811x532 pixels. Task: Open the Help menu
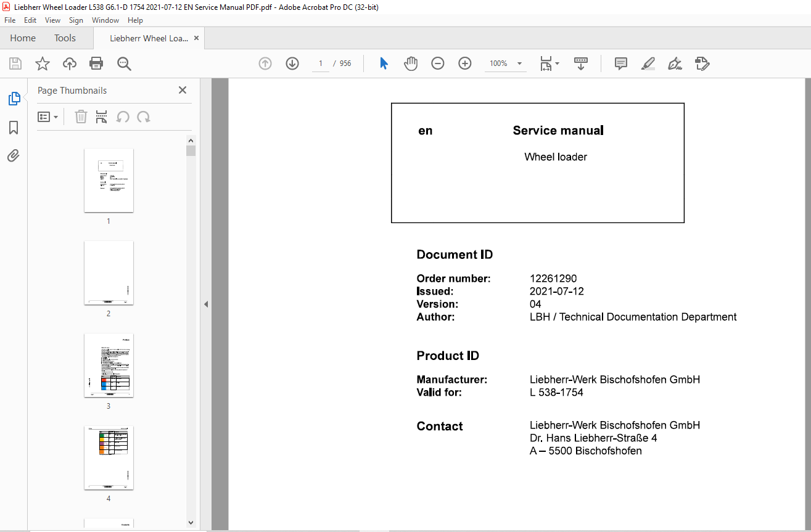135,20
